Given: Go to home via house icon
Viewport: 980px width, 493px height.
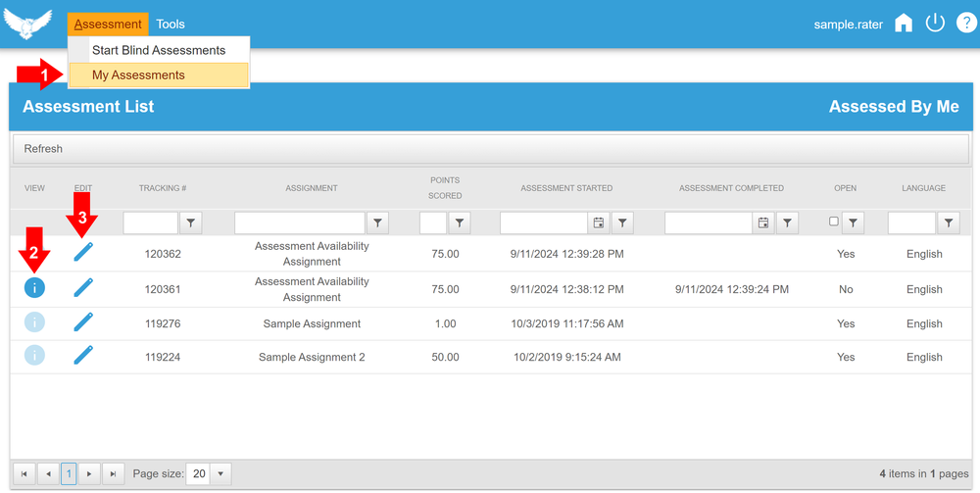Looking at the screenshot, I should [x=904, y=24].
